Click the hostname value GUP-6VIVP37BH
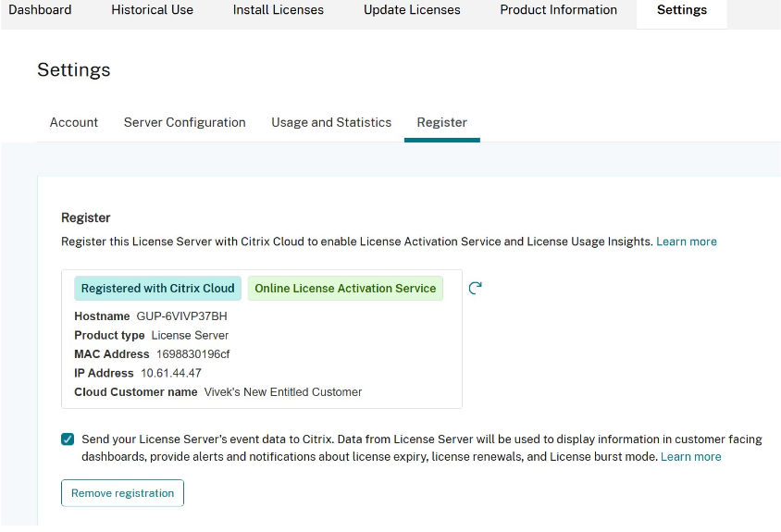The image size is (781, 532). coord(181,316)
